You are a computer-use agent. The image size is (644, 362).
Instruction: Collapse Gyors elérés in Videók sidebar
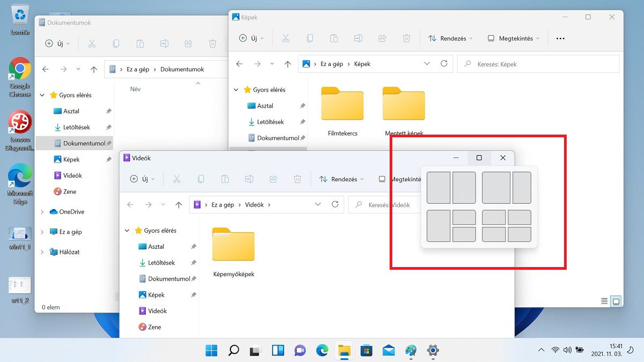click(x=127, y=231)
